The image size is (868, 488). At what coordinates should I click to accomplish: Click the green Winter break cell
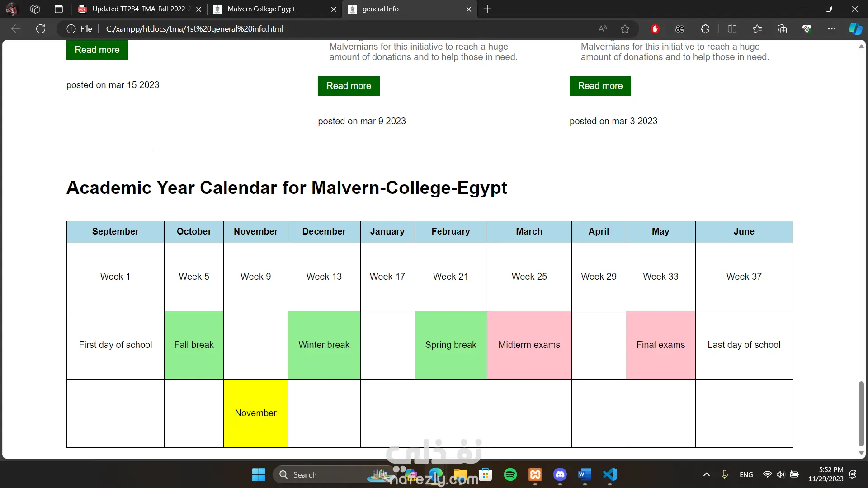324,345
